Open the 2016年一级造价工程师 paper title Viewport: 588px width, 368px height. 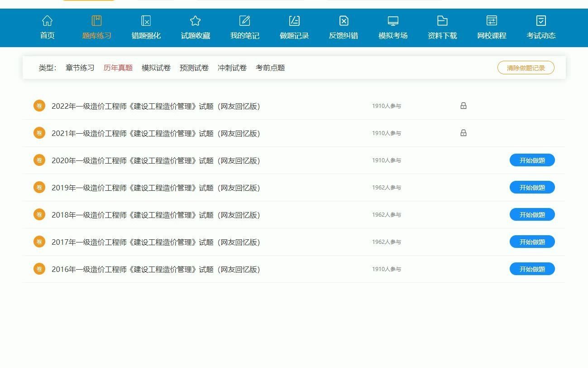coord(156,269)
